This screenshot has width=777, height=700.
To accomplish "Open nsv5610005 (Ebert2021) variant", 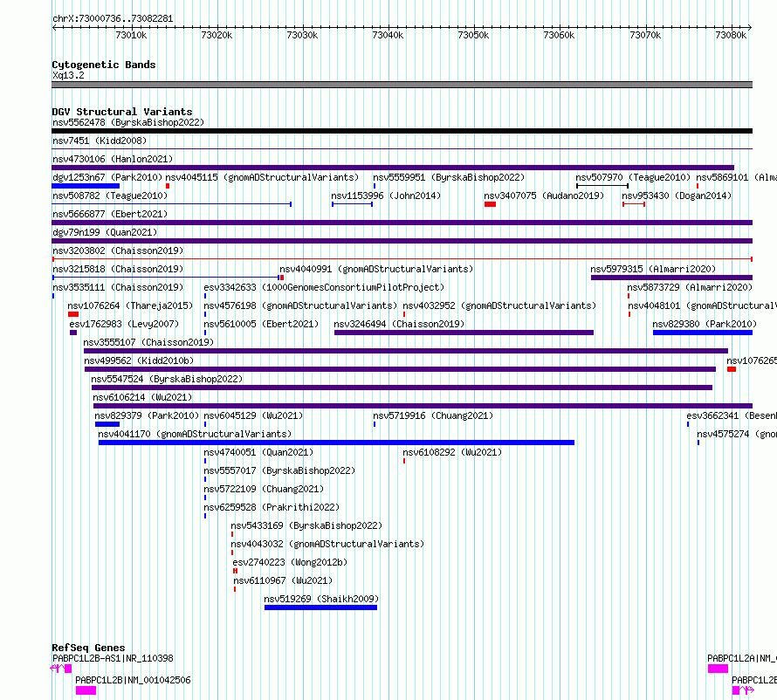I will point(261,324).
